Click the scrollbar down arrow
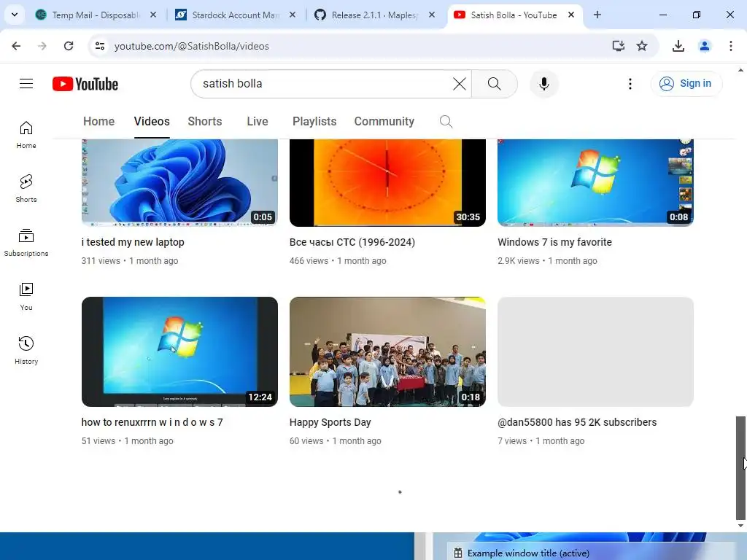The width and height of the screenshot is (747, 560). (740, 526)
